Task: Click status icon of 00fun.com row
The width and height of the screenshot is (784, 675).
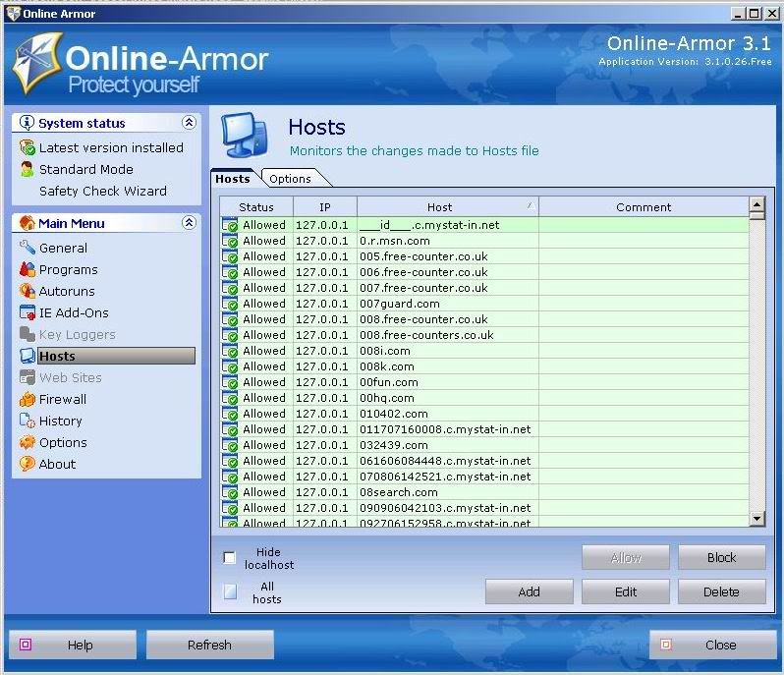Action: (x=230, y=382)
